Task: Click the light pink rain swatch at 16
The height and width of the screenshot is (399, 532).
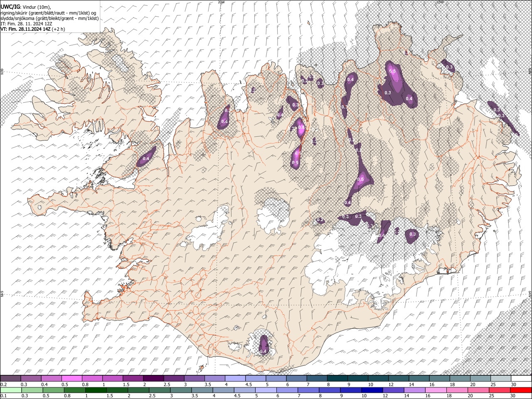Action: click(436, 390)
